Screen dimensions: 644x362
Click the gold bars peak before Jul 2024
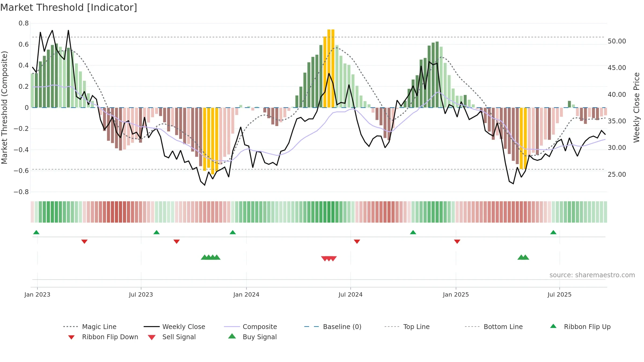tap(329, 68)
